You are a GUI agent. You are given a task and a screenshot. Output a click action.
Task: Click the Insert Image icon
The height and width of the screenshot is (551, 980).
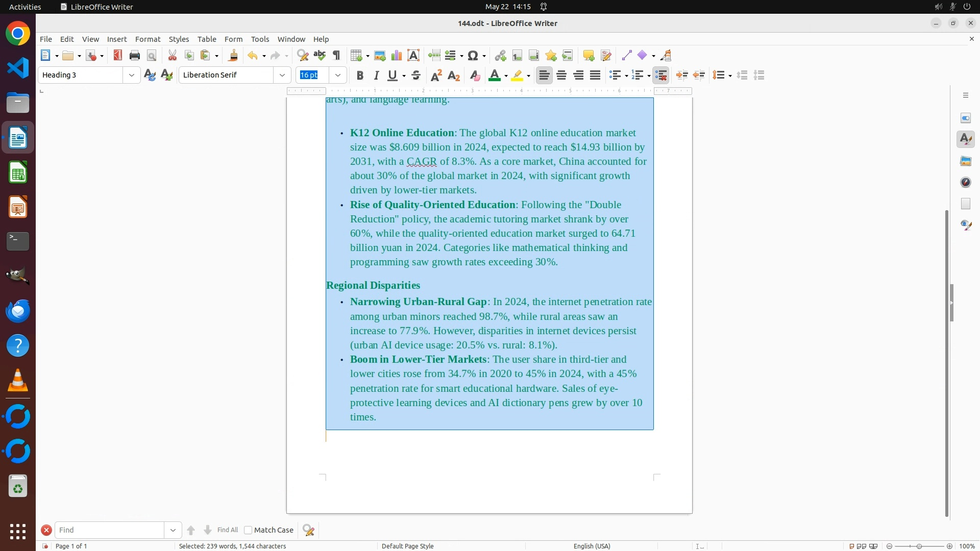[380, 56]
